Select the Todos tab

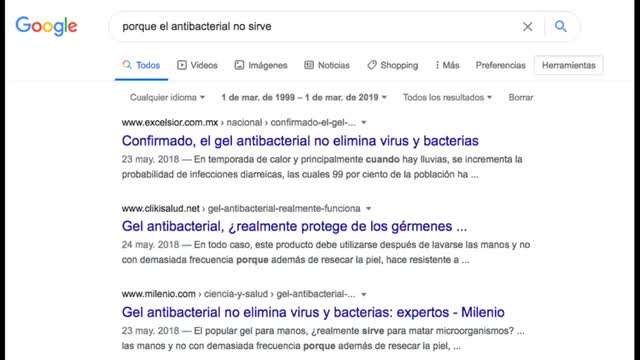[141, 65]
